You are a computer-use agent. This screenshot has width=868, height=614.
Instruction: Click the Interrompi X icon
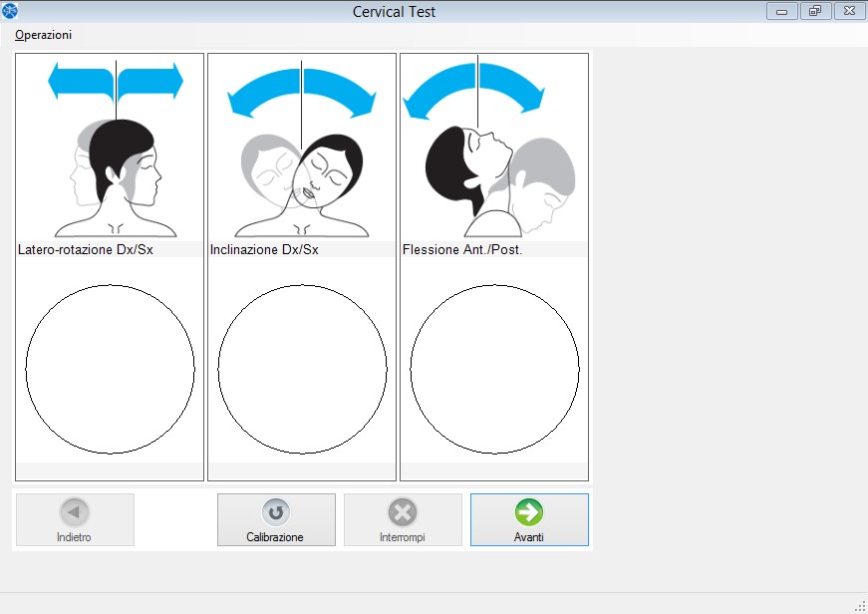[403, 512]
